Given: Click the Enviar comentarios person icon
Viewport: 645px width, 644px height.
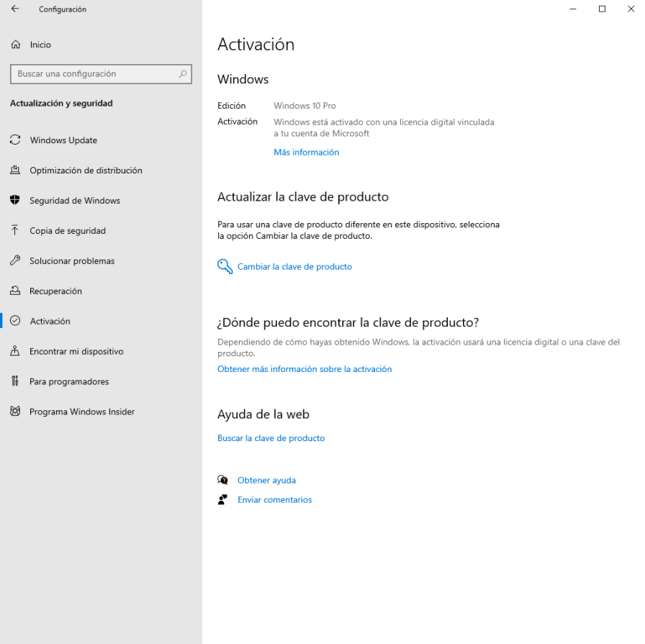Looking at the screenshot, I should (x=222, y=499).
